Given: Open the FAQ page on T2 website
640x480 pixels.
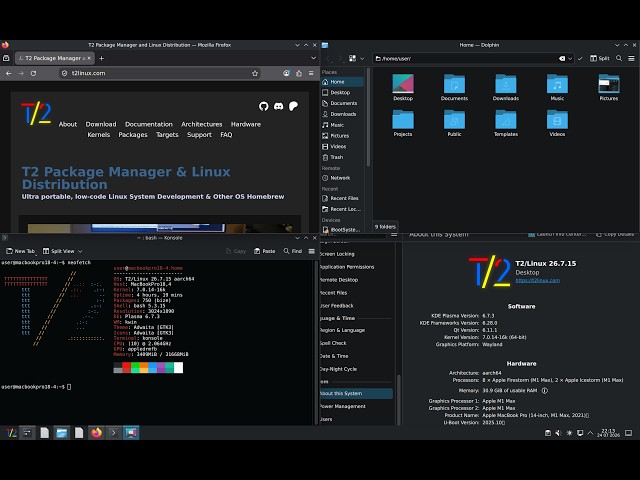Looking at the screenshot, I should 226,135.
